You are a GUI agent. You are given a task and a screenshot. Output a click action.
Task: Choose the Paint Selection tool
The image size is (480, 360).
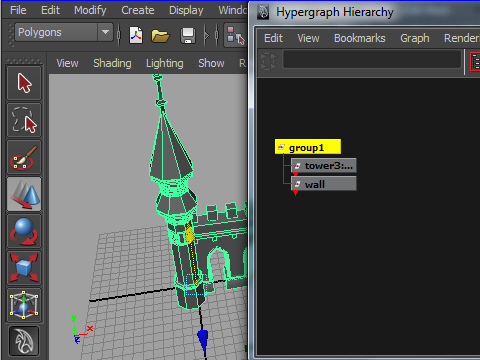[24, 157]
